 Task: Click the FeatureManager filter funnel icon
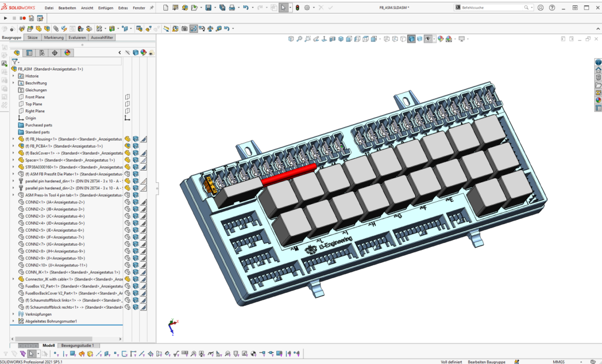[x=15, y=61]
